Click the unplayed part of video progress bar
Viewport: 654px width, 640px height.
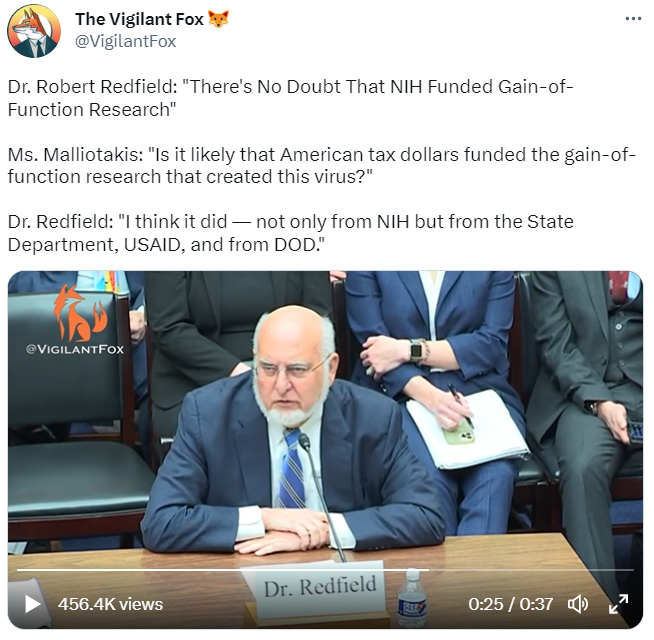coord(531,569)
